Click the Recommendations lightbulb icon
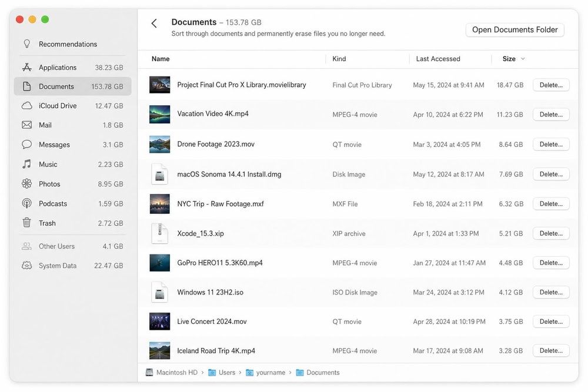 26,44
